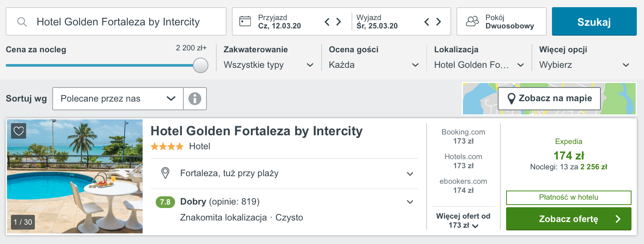Click the price per night slider handle
644x244 pixels.
200,65
